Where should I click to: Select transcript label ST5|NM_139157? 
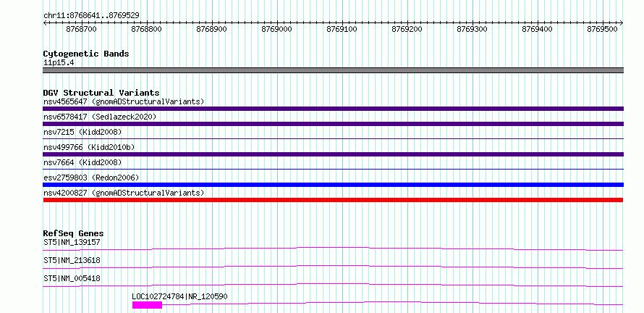pyautogui.click(x=72, y=242)
